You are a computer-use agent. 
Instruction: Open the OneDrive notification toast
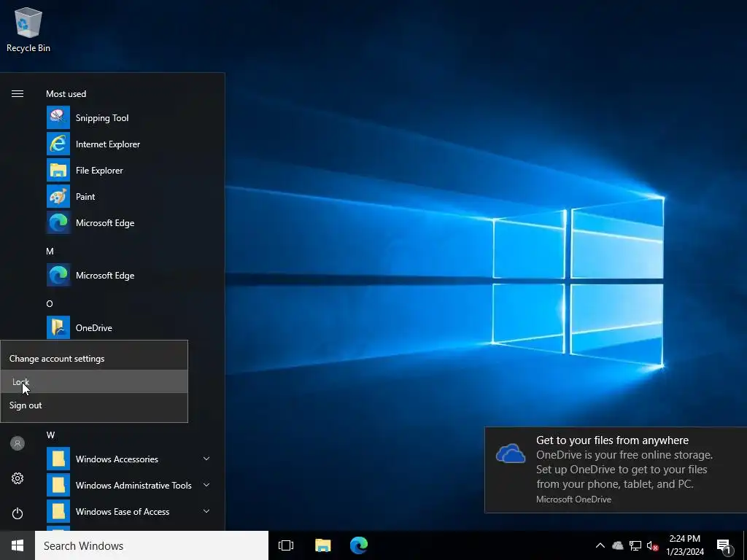pos(616,470)
